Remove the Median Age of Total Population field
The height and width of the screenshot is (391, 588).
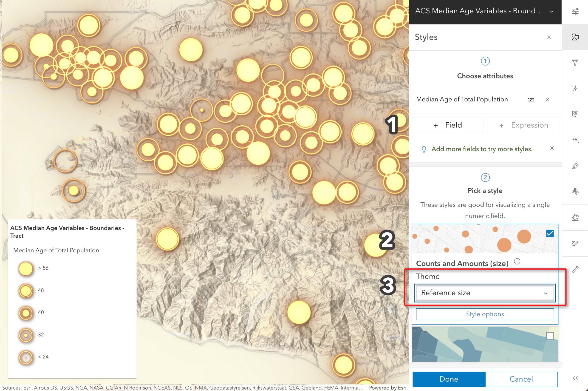[x=547, y=100]
